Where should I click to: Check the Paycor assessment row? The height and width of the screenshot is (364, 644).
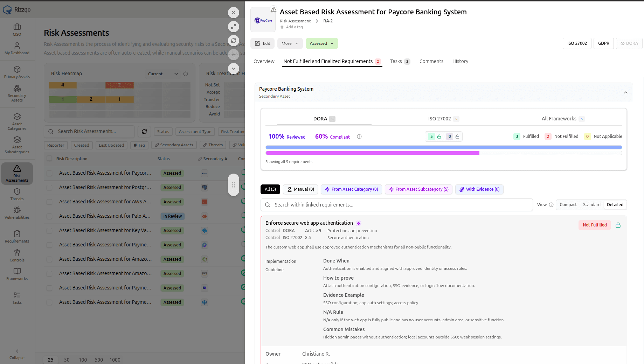49,173
